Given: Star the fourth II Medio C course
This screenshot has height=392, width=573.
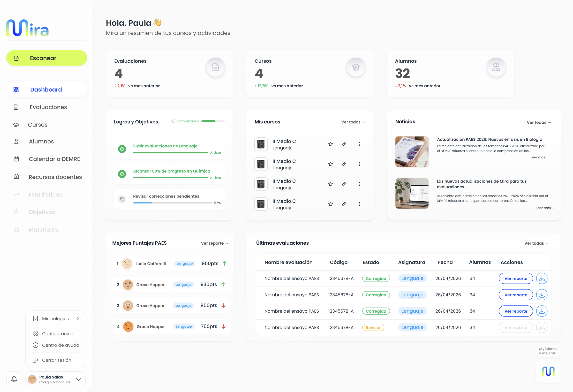Looking at the screenshot, I should coord(331,204).
